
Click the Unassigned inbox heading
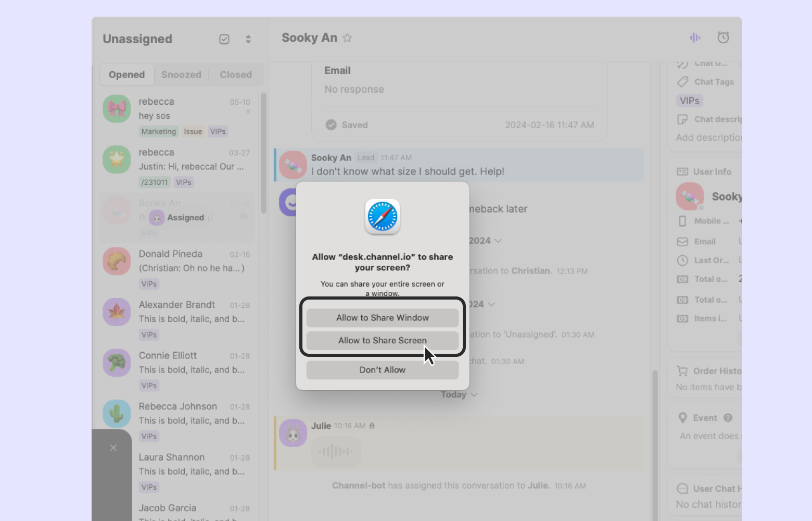click(x=137, y=39)
